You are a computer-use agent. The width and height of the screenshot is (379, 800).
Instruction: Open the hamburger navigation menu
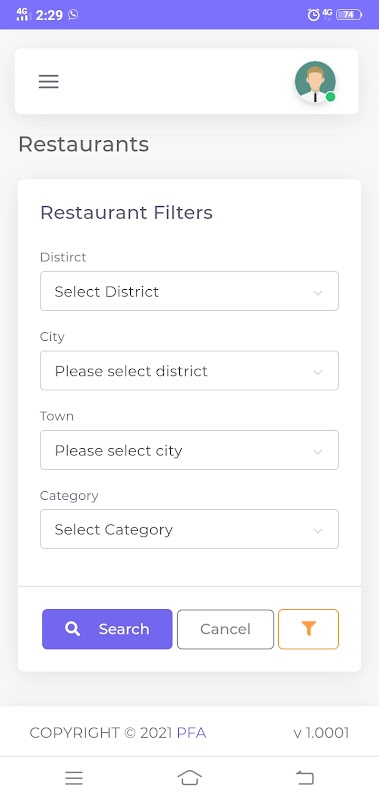pyautogui.click(x=48, y=82)
